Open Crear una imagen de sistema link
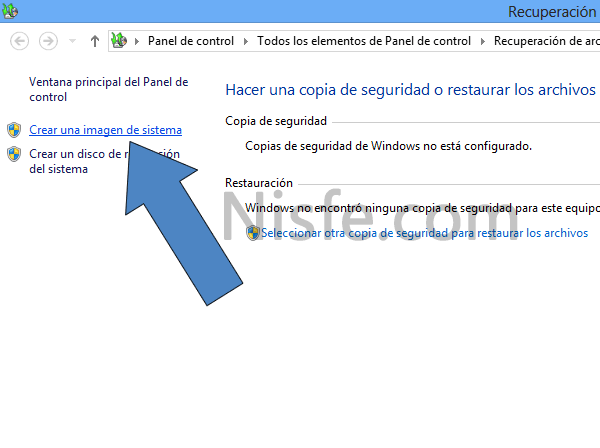This screenshot has height=448, width=600. pos(105,130)
